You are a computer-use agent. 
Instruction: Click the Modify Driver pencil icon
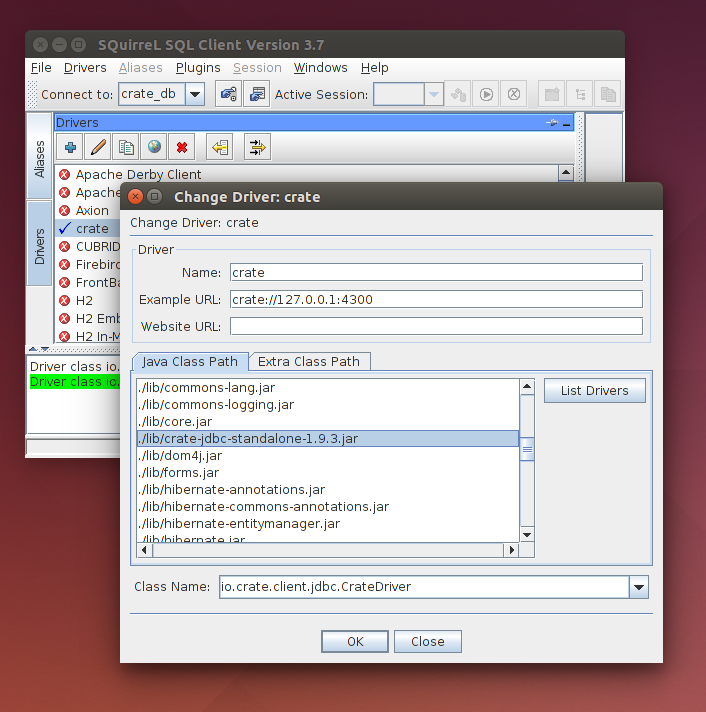point(98,147)
